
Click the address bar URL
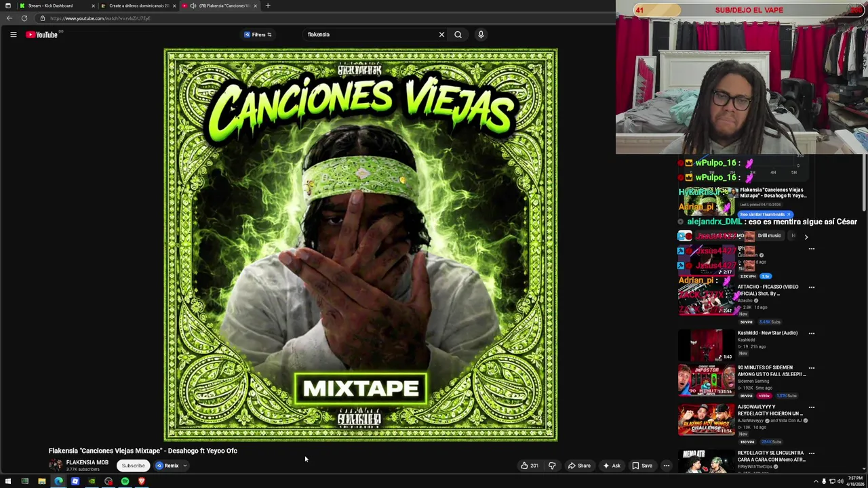click(x=100, y=18)
